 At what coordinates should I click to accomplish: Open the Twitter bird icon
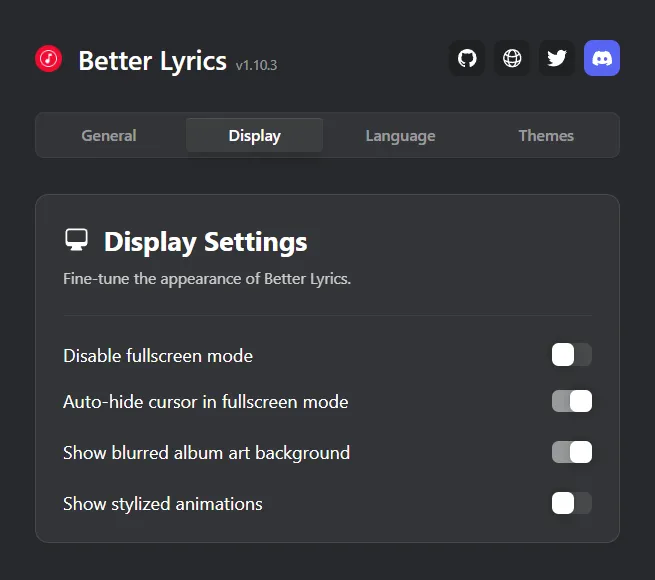pos(557,58)
